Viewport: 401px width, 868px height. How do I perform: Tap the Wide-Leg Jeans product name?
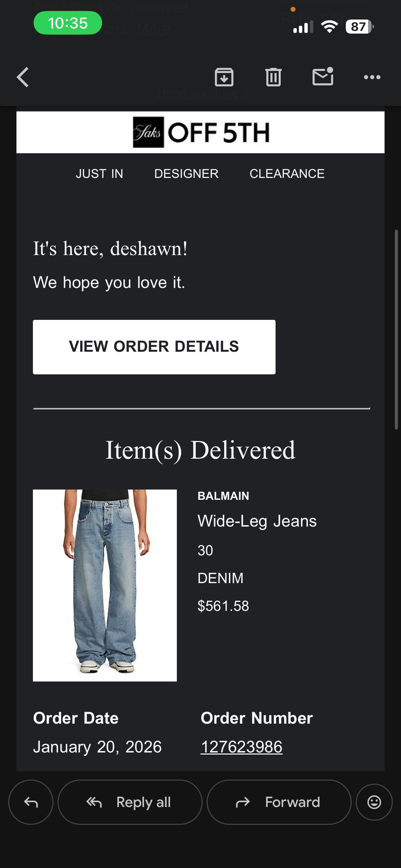(257, 521)
